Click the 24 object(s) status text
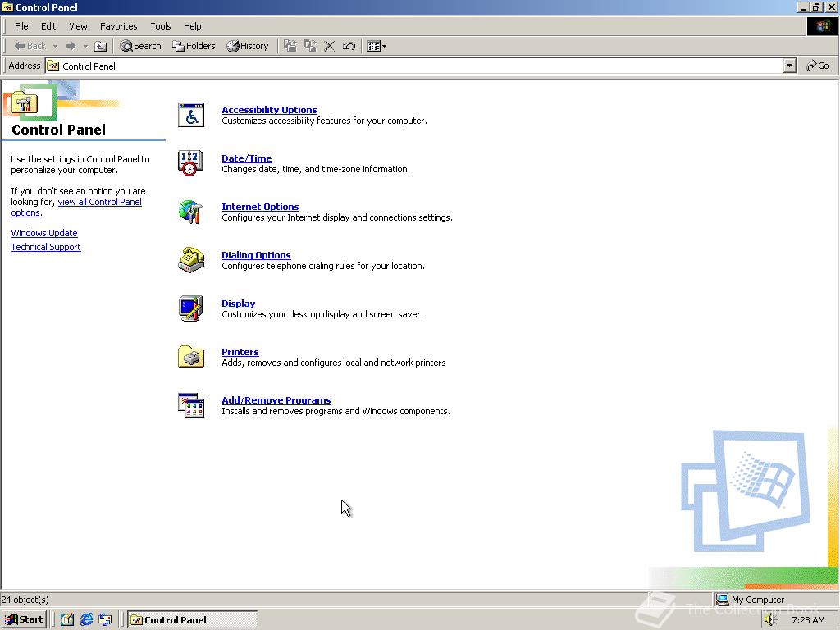Viewport: 840px width, 630px height. pyautogui.click(x=25, y=600)
